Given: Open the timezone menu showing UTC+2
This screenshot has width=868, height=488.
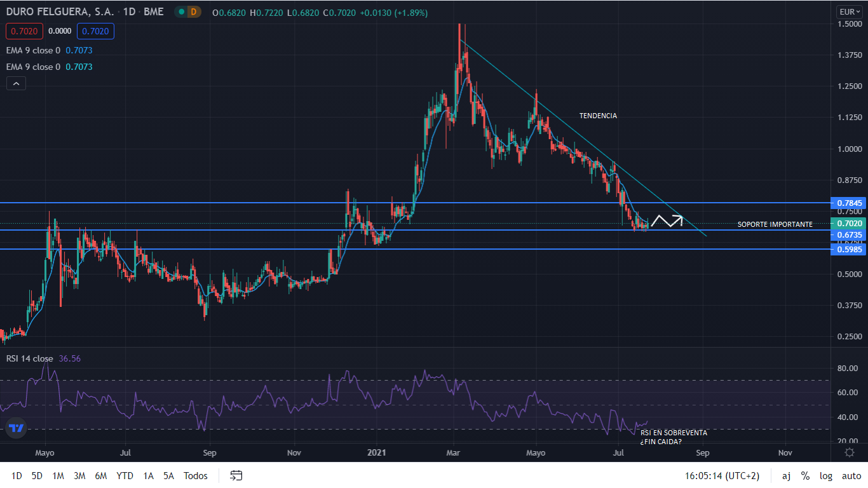Looking at the screenshot, I should (722, 475).
